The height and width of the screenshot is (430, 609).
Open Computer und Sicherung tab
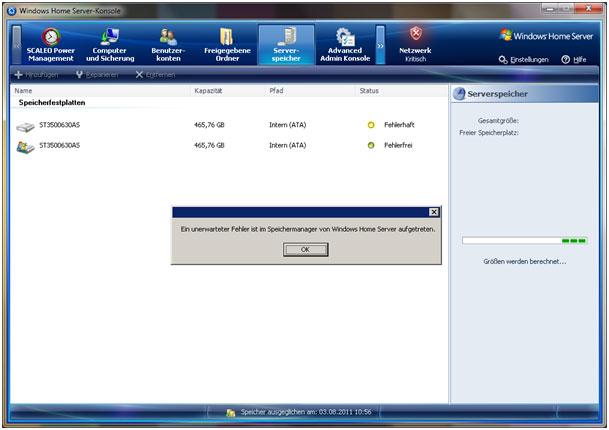(x=110, y=45)
